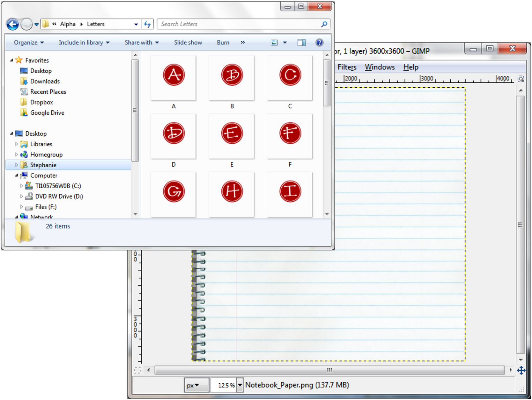The image size is (532, 400).
Task: Click the search magnifier icon
Action: 324,24
